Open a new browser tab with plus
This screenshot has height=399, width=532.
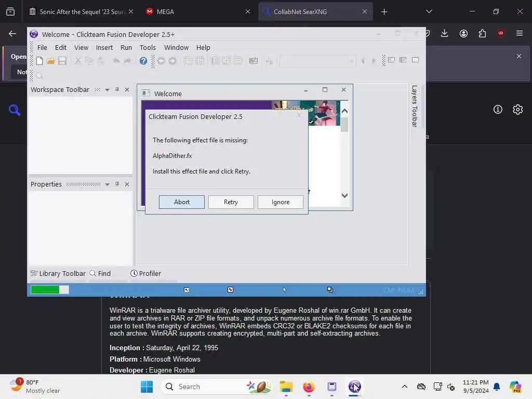(384, 12)
